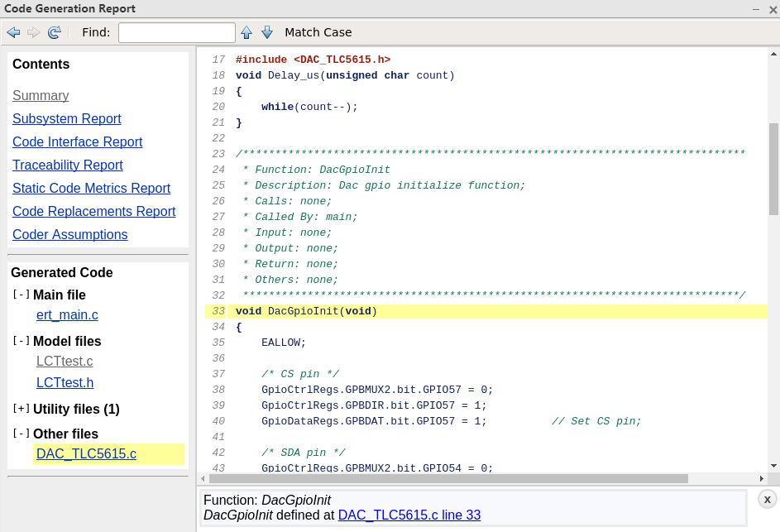Open the Code Interface Report

(77, 141)
